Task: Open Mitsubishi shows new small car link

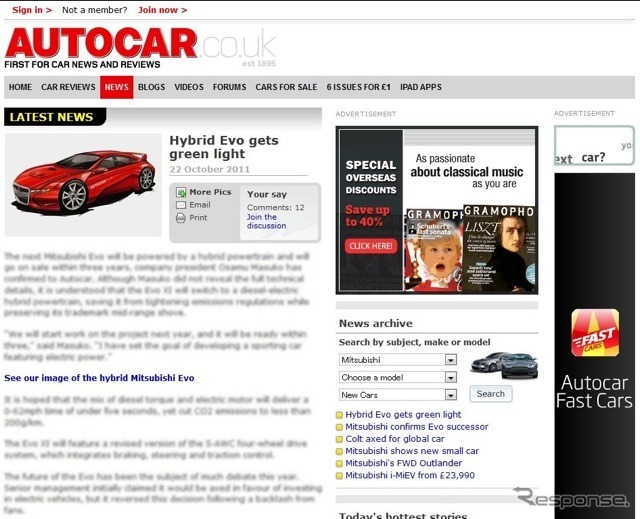Action: tap(412, 451)
